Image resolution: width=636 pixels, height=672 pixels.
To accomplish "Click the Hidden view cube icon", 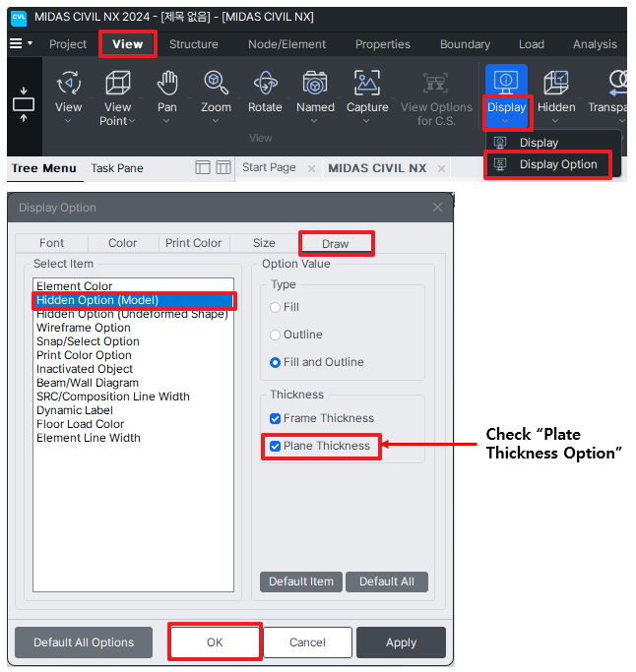I will (556, 83).
